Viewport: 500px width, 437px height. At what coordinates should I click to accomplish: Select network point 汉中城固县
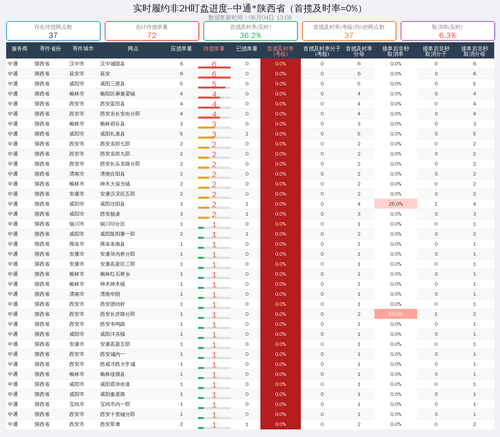(x=112, y=64)
